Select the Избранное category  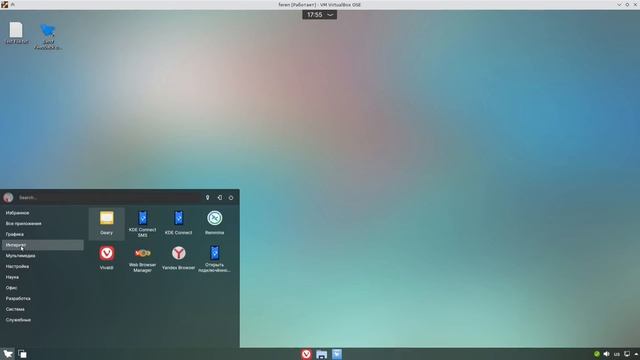point(43,213)
